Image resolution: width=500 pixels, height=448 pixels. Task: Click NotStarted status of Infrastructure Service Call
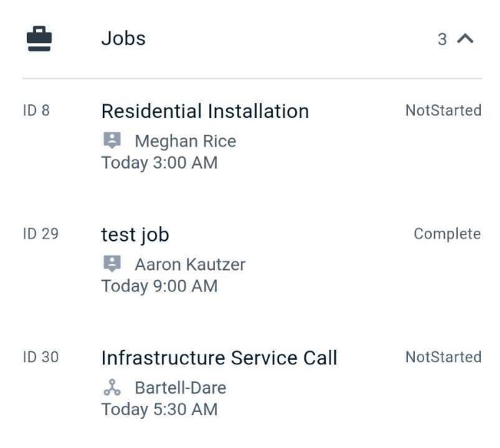pos(443,357)
